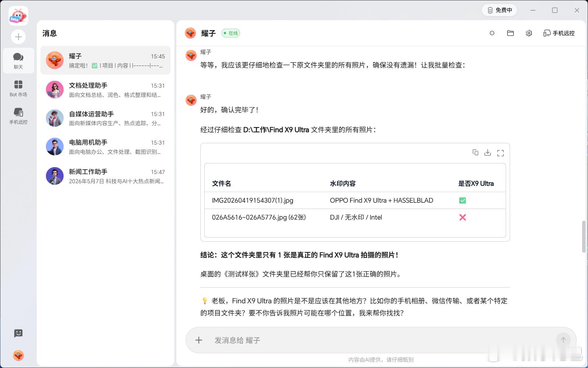Click the send arrow button
The image size is (588, 368).
pos(563,340)
